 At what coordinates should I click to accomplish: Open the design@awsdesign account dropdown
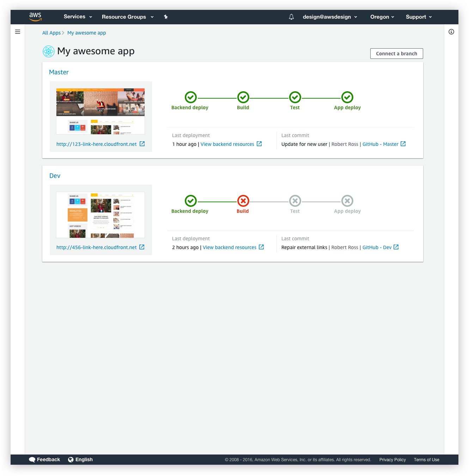pos(330,17)
